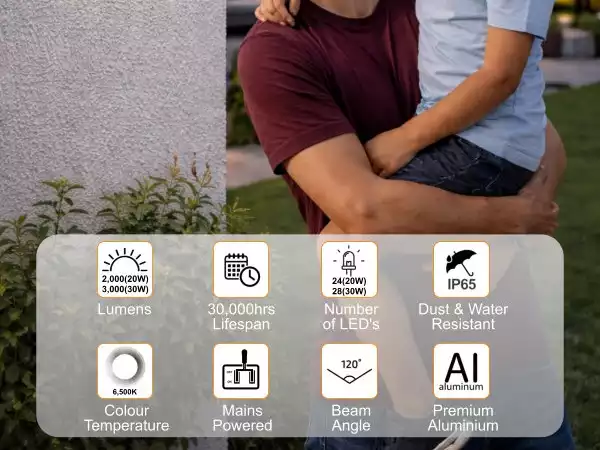Select the Al aluminum icon
Viewport: 600px width, 450px height.
pyautogui.click(x=462, y=371)
